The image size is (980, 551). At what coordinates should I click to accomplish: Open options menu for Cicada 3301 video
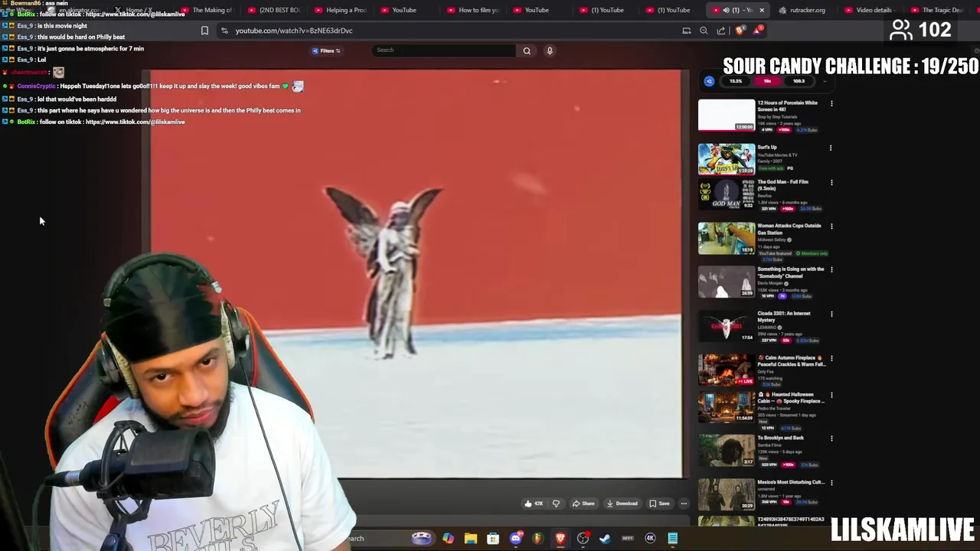pyautogui.click(x=831, y=314)
